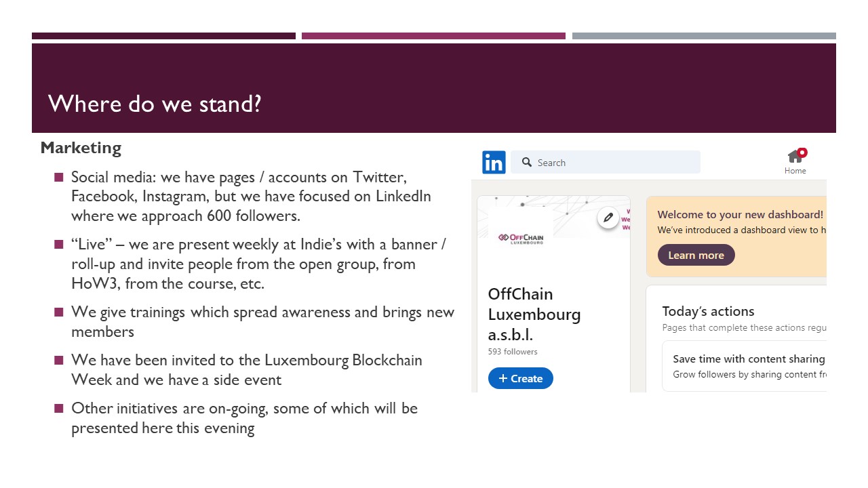Click the Luxembourg Blockchain Week bullet text
Image resolution: width=868 pixels, height=488 pixels.
(x=247, y=370)
